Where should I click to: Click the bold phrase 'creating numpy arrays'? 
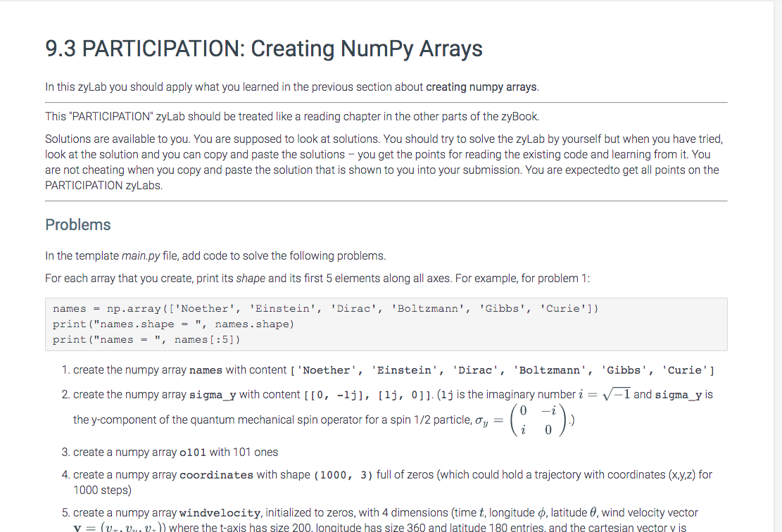(x=481, y=87)
